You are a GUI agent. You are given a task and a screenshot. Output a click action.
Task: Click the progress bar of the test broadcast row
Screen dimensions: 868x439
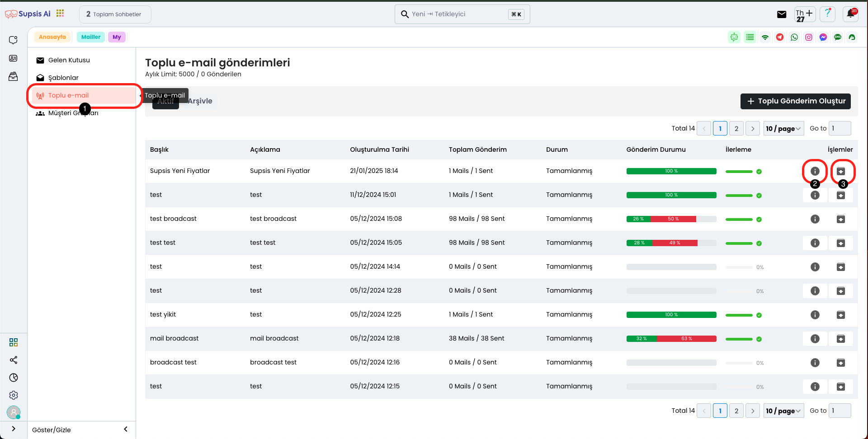pos(671,219)
